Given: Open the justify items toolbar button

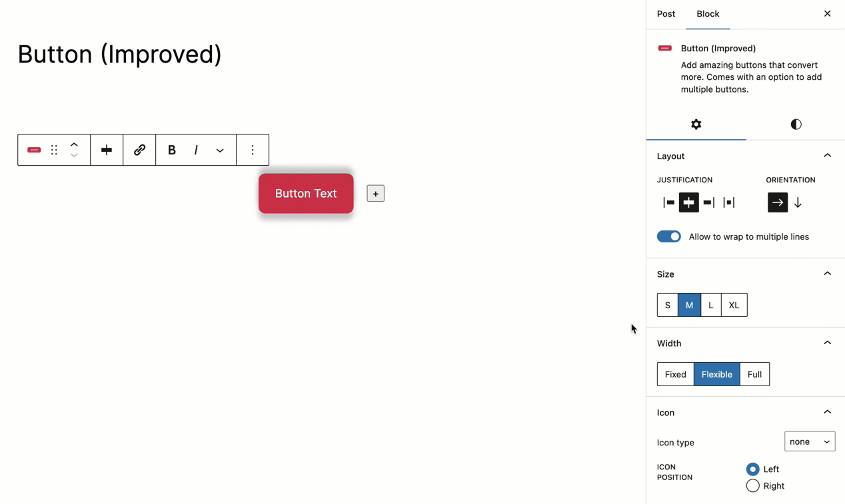Looking at the screenshot, I should 107,150.
